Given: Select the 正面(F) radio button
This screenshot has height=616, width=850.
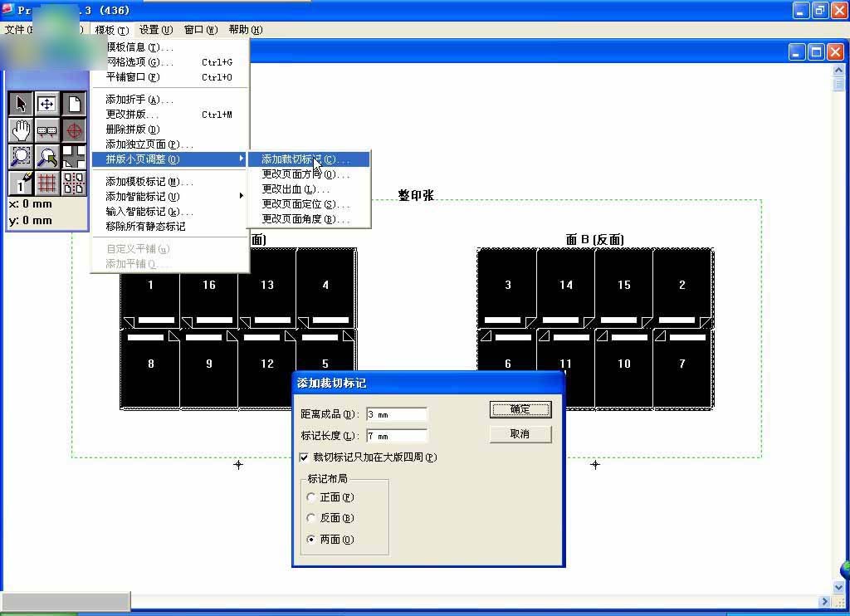Looking at the screenshot, I should pos(311,496).
